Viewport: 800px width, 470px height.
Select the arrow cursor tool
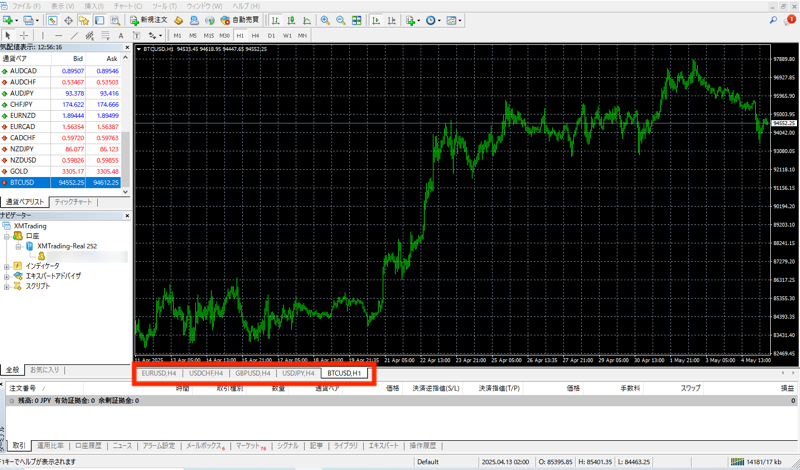click(8, 35)
